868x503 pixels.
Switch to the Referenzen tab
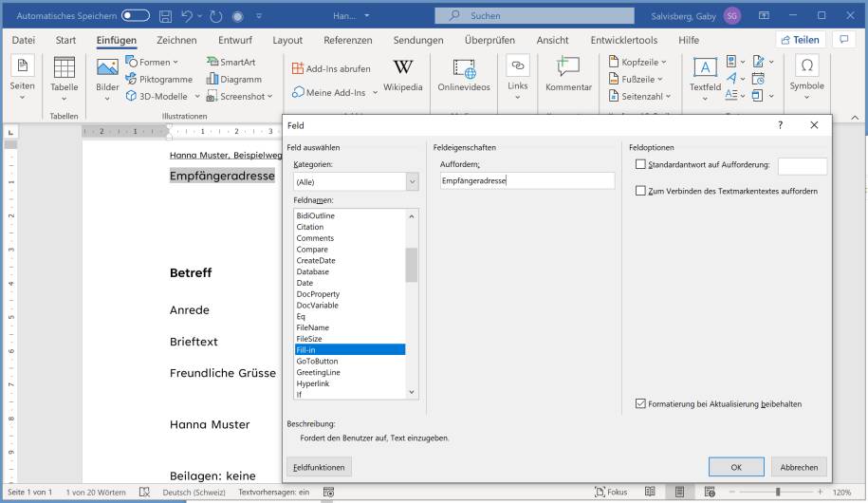point(347,40)
